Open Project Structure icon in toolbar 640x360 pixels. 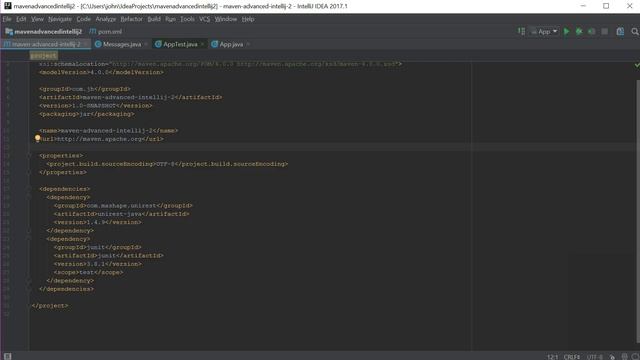point(620,31)
